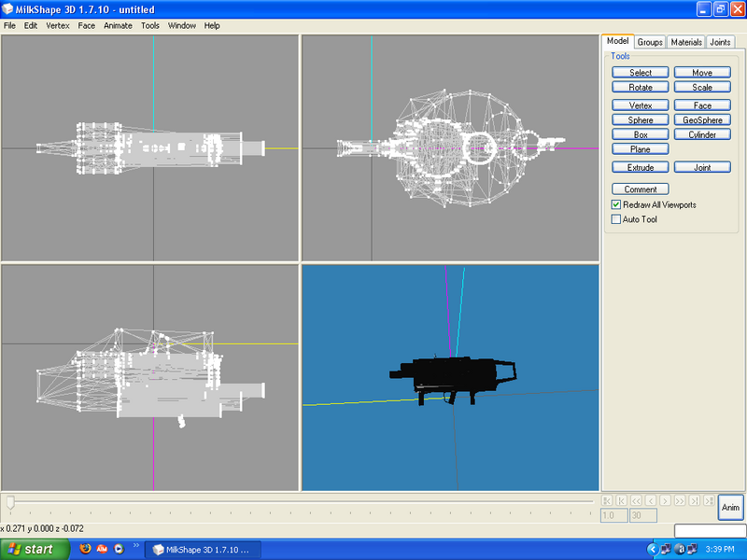Go to last frame button

(x=695, y=500)
